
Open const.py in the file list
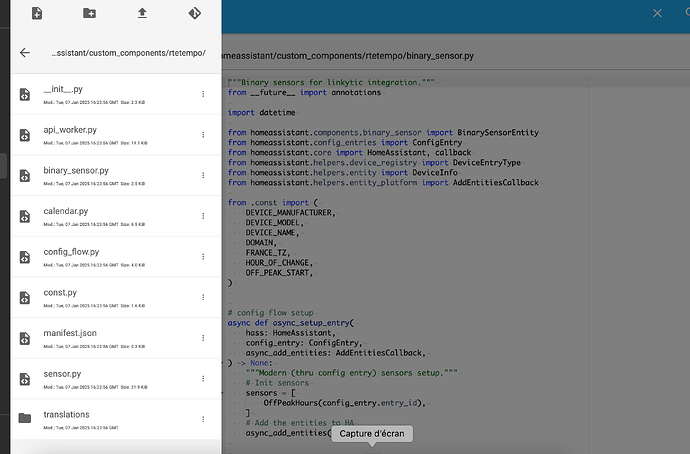click(x=116, y=297)
